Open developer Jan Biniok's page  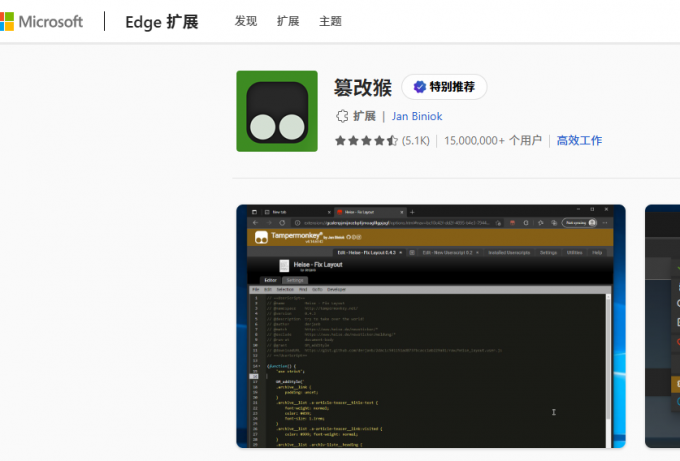coord(417,116)
